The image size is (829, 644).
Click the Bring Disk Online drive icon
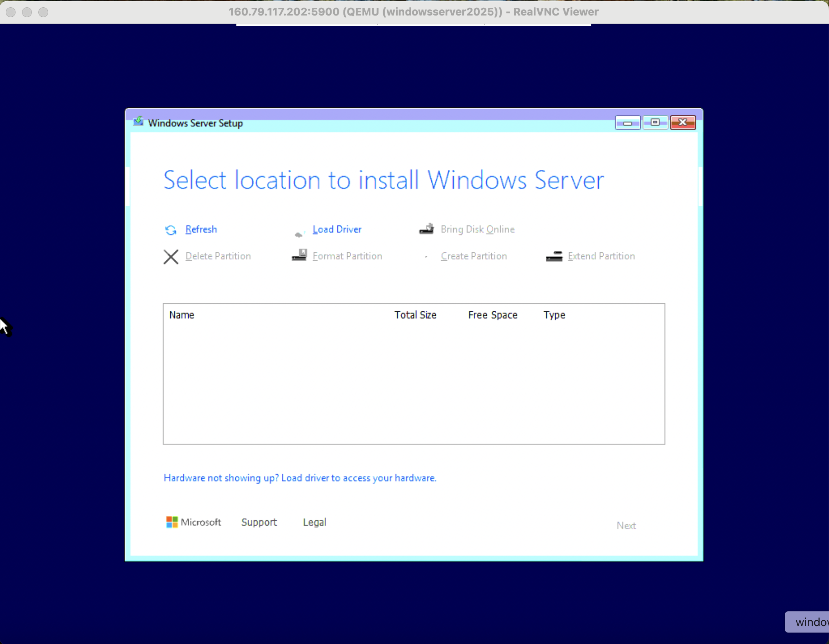427,229
